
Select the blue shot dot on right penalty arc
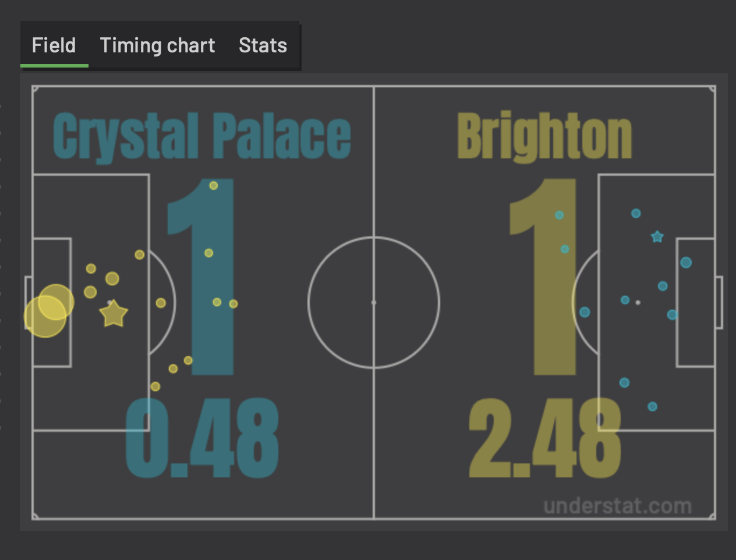(585, 313)
